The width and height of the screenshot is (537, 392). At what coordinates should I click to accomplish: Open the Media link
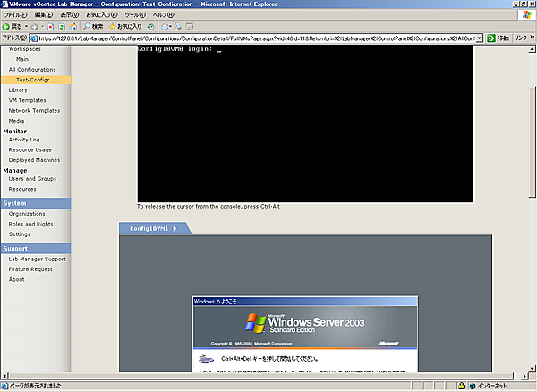click(x=16, y=121)
